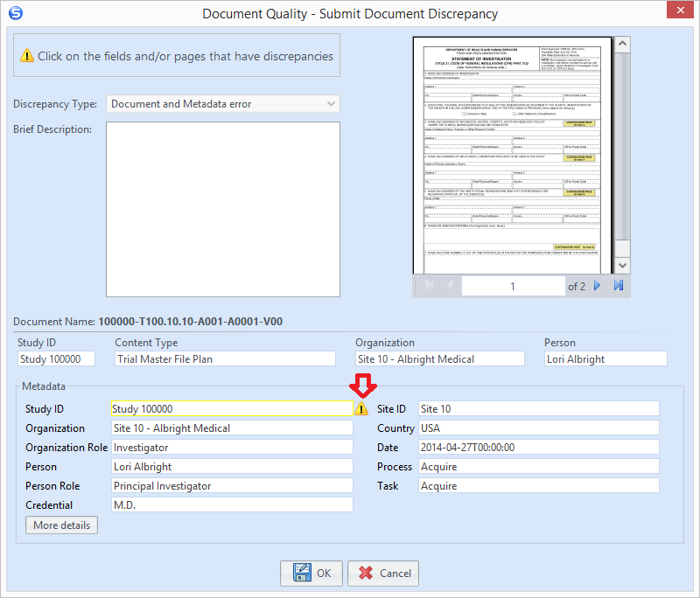Click the warning icon beside Study ID field
The width and height of the screenshot is (700, 598).
(361, 408)
